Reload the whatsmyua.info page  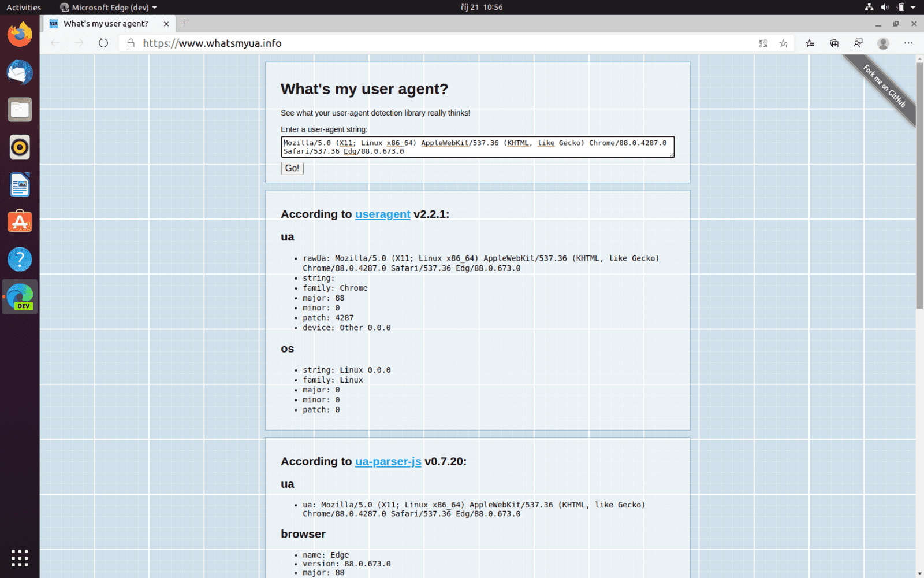point(103,43)
